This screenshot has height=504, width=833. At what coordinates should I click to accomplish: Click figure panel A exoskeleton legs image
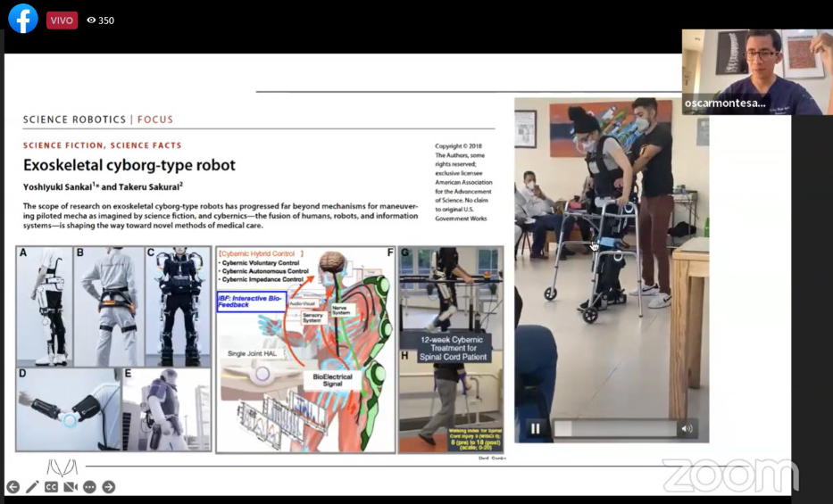pyautogui.click(x=44, y=306)
